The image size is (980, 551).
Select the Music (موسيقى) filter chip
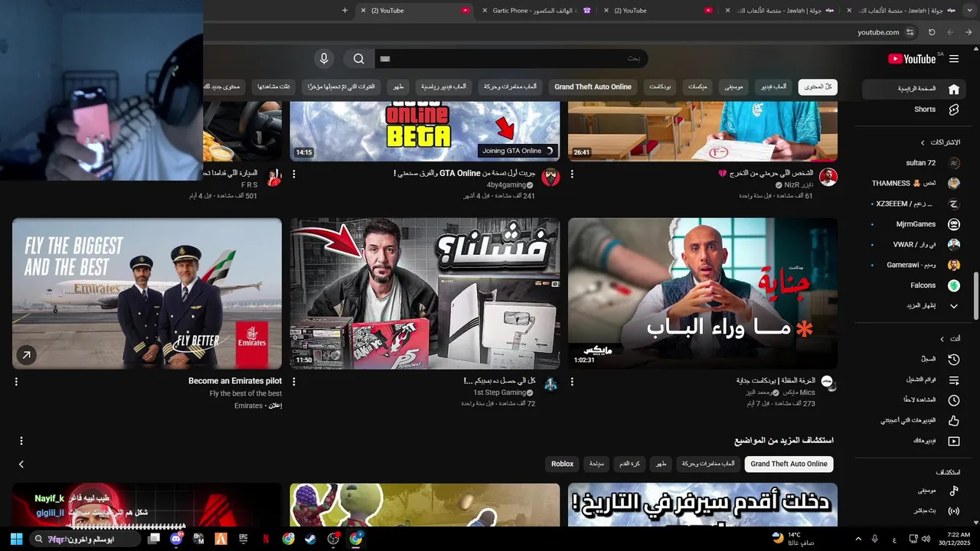[x=733, y=87]
